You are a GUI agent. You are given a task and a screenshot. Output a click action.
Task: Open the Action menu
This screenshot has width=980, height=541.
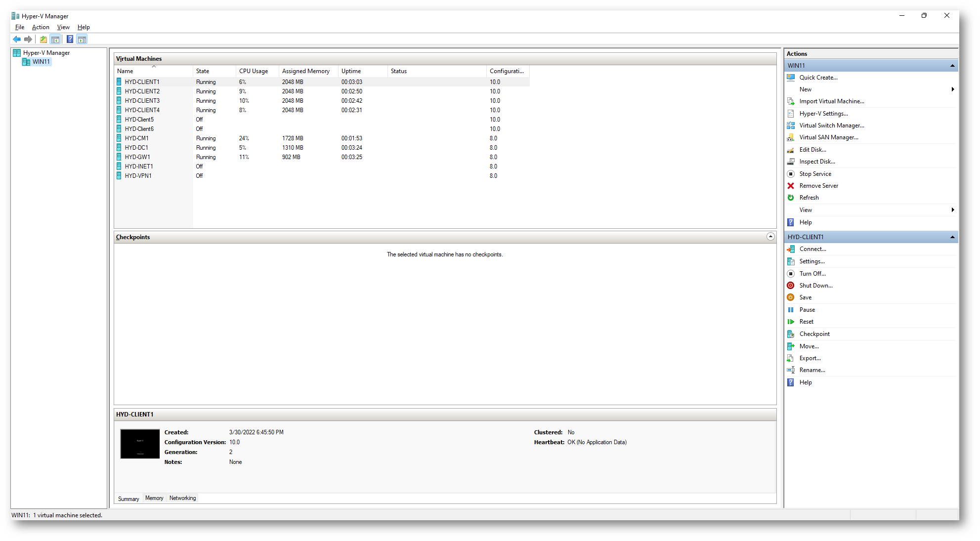(41, 27)
